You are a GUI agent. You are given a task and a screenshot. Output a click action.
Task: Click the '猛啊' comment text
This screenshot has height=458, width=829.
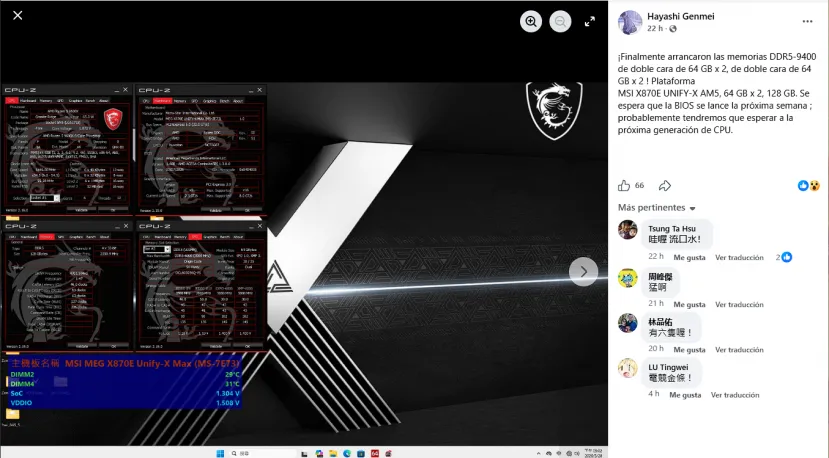[658, 287]
